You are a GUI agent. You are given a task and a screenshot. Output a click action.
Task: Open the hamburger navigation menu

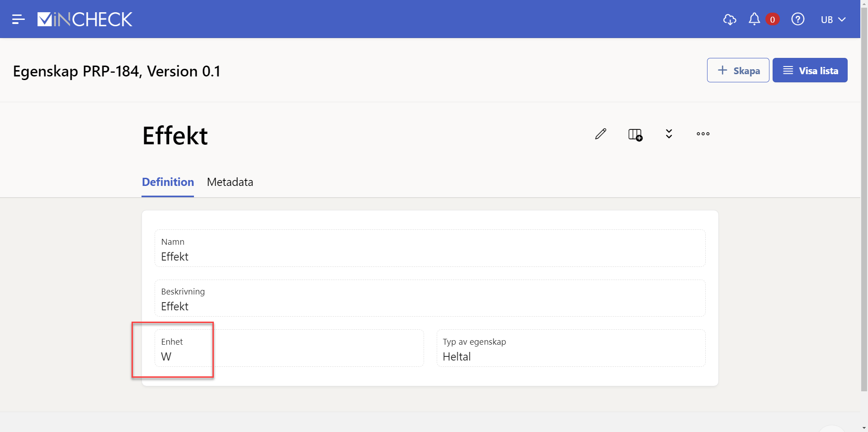pyautogui.click(x=18, y=19)
